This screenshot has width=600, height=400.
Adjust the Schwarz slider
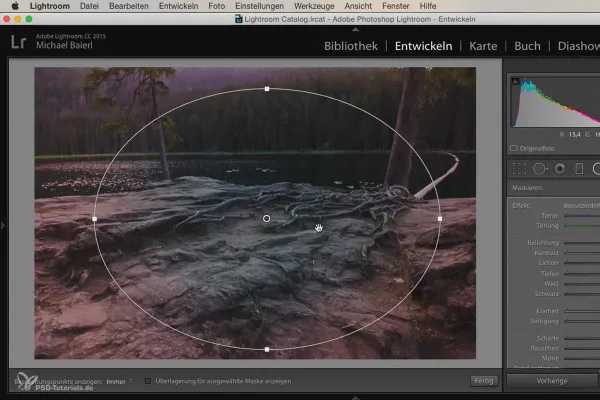coord(582,294)
